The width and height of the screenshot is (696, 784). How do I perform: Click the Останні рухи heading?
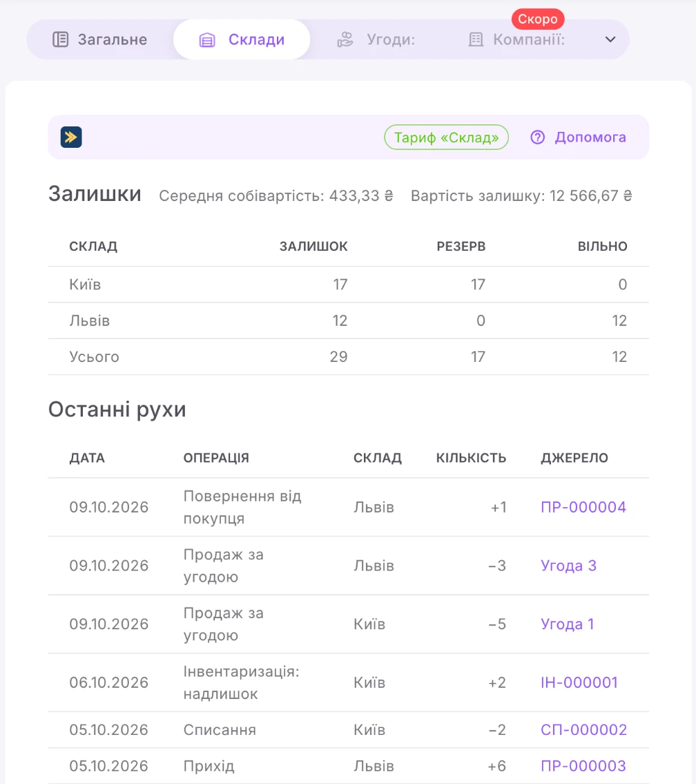(117, 409)
